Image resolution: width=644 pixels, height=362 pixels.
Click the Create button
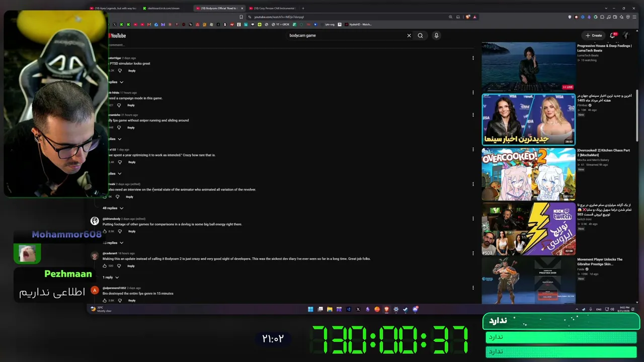(594, 36)
